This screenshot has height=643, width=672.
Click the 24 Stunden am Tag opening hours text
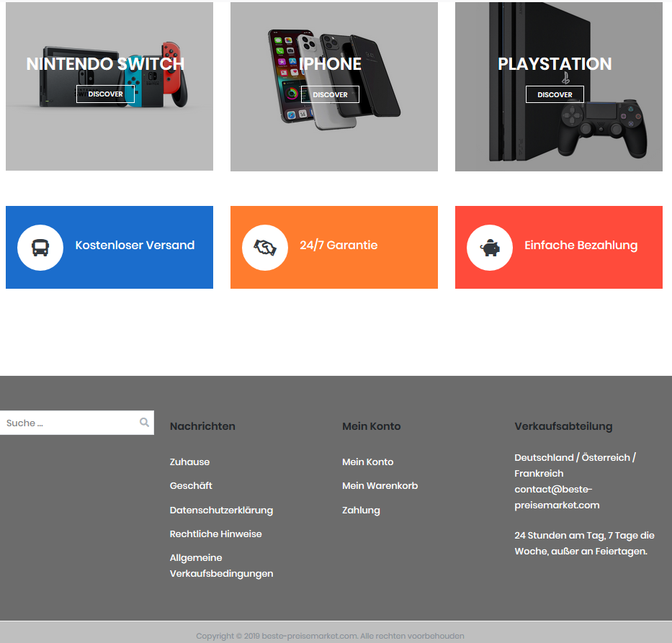coord(585,543)
